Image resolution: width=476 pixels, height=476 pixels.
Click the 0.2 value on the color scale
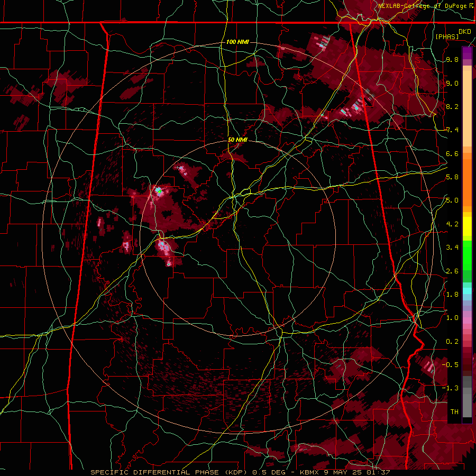coord(452,342)
